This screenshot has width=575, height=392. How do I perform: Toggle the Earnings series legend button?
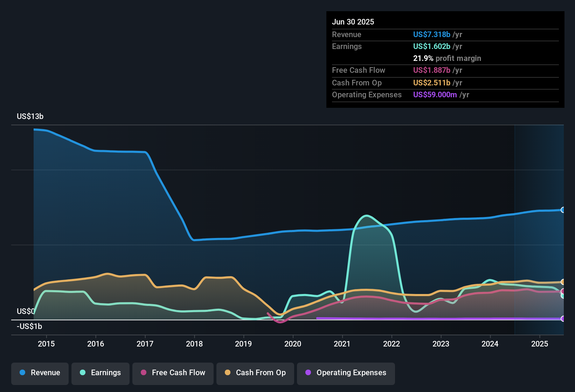(x=101, y=373)
